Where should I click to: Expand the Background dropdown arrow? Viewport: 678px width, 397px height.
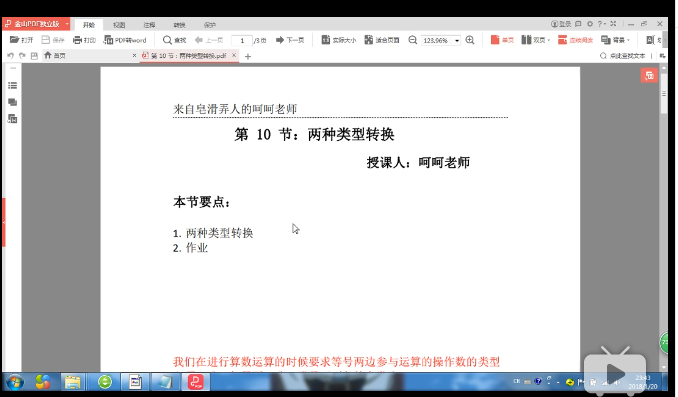pos(628,40)
